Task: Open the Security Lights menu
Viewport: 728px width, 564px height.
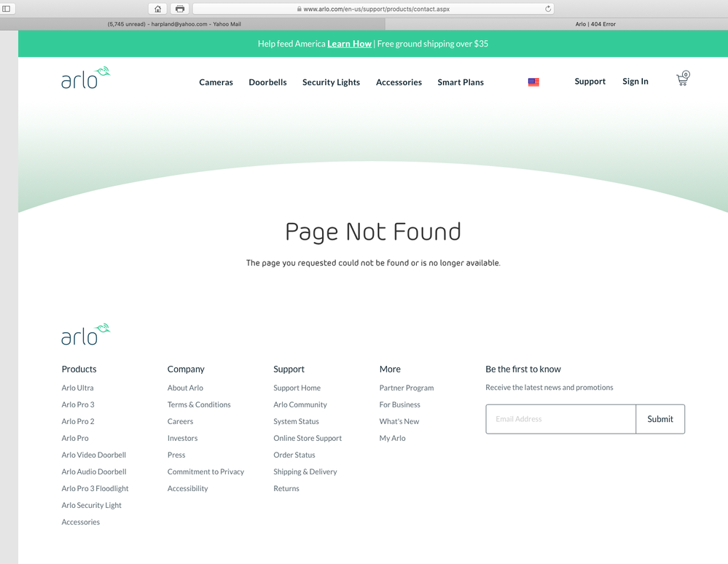Action: click(331, 82)
